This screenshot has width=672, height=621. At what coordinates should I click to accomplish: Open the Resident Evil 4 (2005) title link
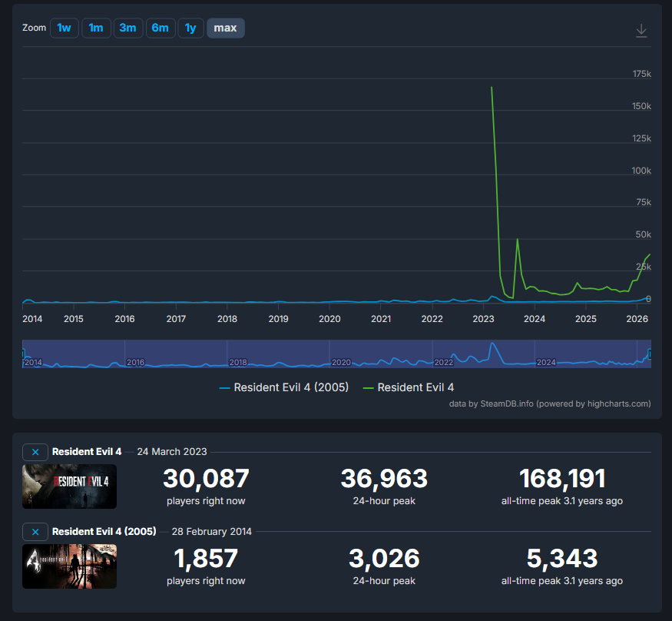tap(104, 531)
